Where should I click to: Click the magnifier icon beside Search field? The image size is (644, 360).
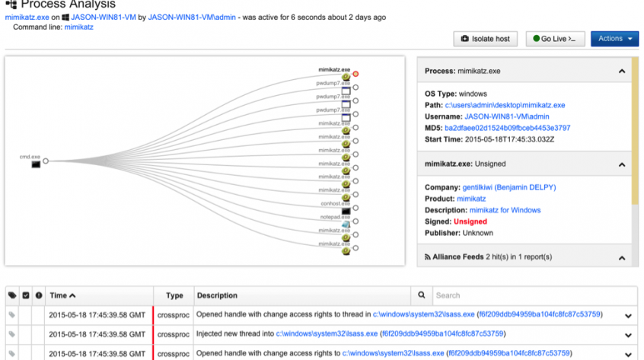click(422, 295)
